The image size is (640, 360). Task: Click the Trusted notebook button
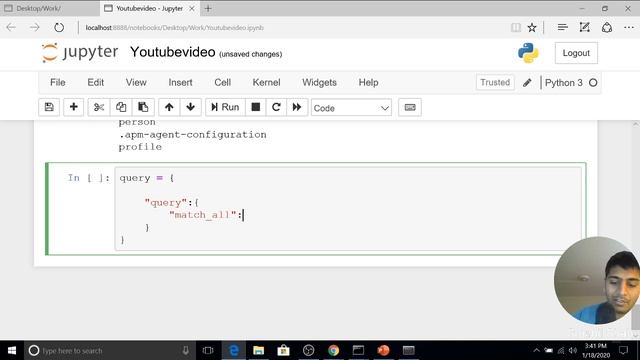pos(495,82)
